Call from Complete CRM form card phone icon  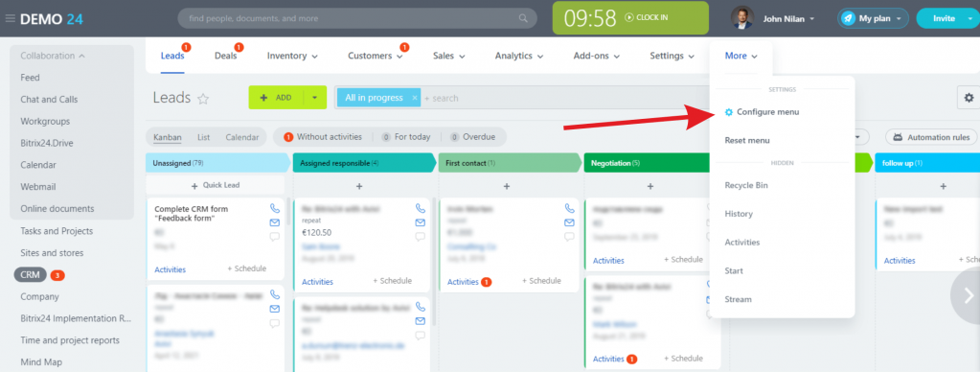(x=275, y=208)
